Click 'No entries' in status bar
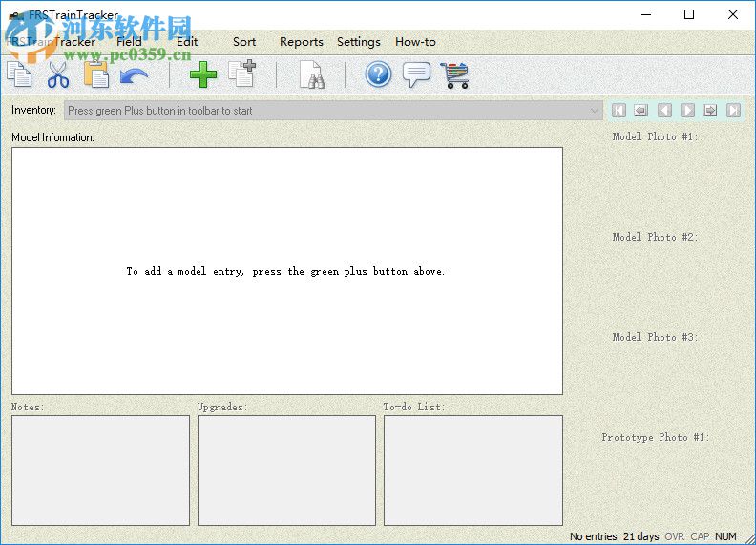This screenshot has height=545, width=756. pyautogui.click(x=594, y=536)
